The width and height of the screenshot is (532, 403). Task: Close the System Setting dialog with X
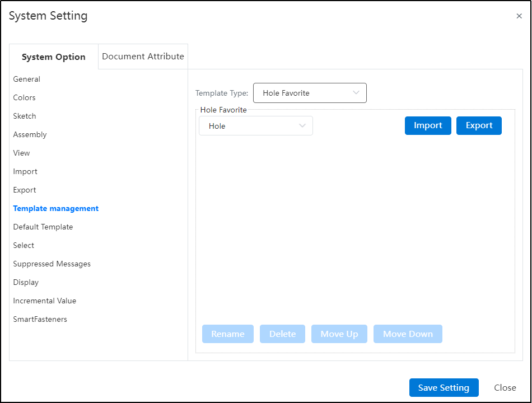click(x=519, y=16)
